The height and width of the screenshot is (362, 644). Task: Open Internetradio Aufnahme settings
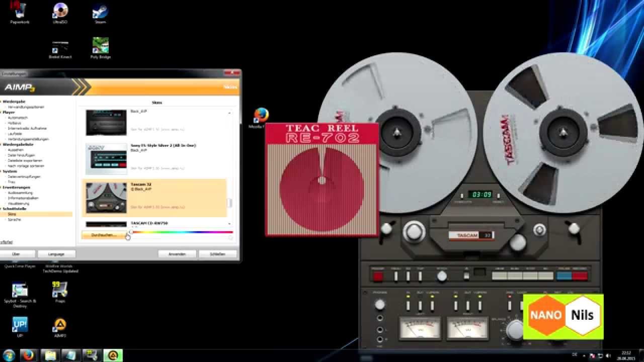pos(27,128)
